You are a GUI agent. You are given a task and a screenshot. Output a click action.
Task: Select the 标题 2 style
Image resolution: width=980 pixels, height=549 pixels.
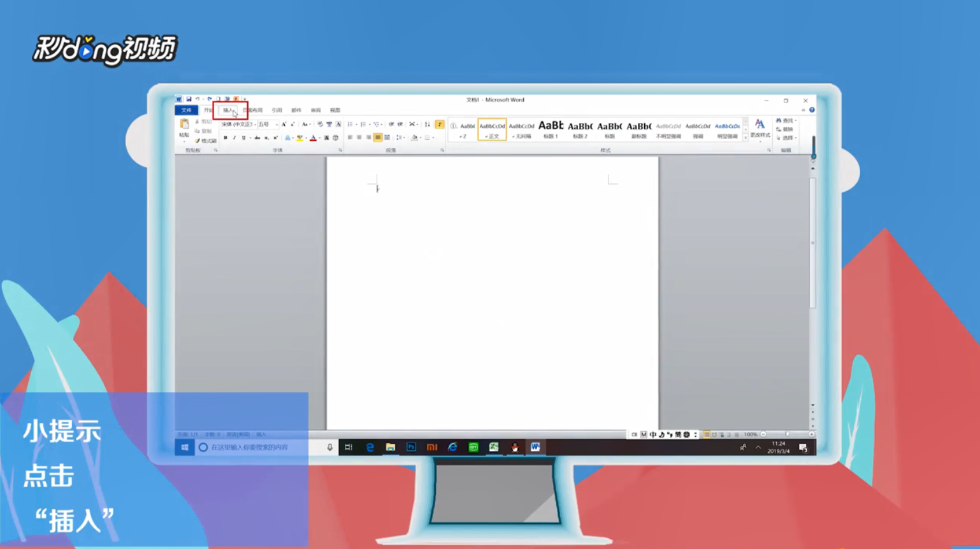pos(580,129)
